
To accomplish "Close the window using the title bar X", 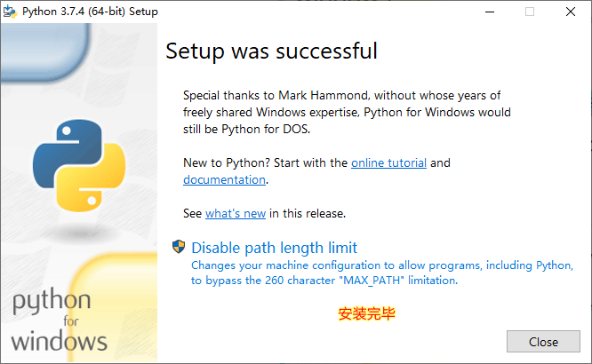I will 571,12.
